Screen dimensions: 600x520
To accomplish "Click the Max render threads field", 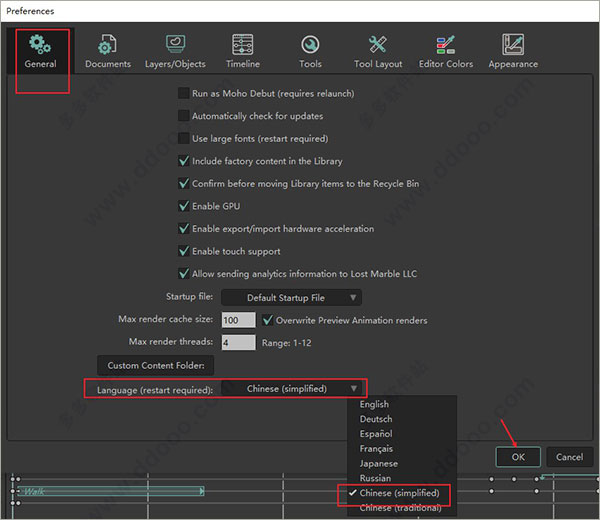I will [238, 342].
